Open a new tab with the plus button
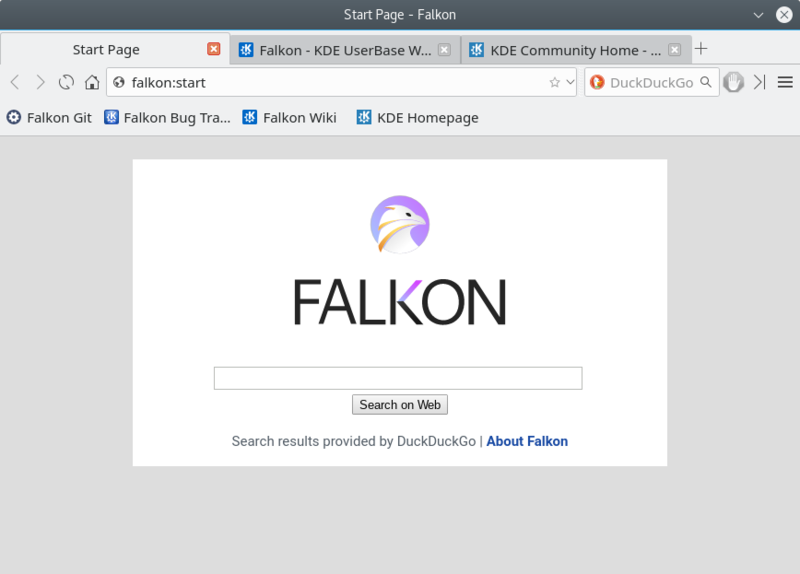Screen dimensions: 800x574 pos(701,48)
